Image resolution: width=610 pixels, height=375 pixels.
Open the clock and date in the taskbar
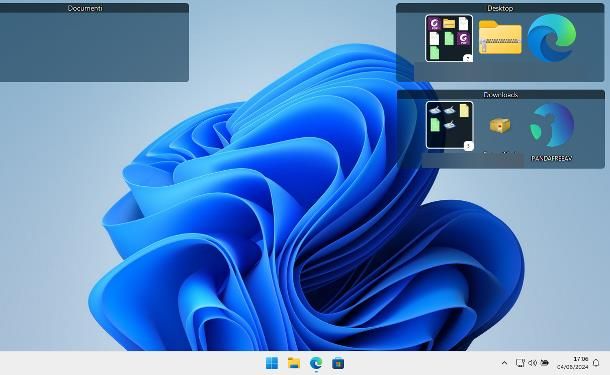coord(572,363)
